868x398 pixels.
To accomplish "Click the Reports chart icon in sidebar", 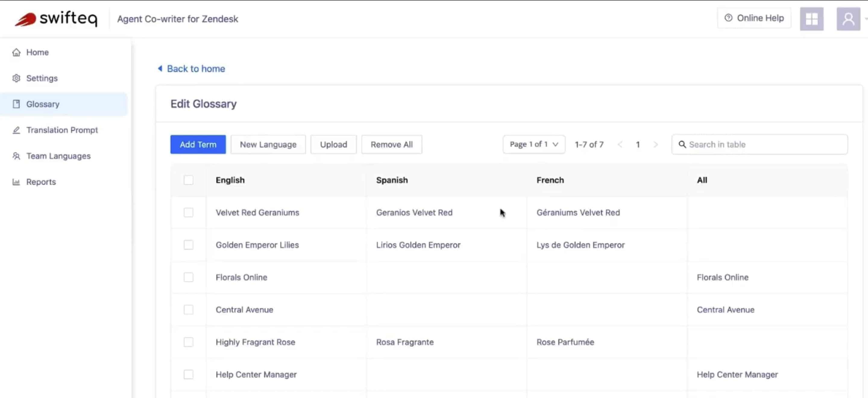I will [16, 182].
